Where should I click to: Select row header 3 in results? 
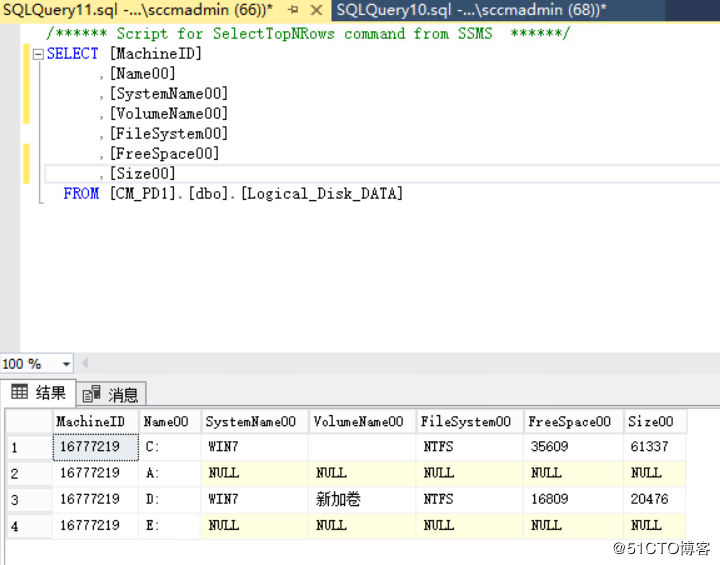coord(29,500)
